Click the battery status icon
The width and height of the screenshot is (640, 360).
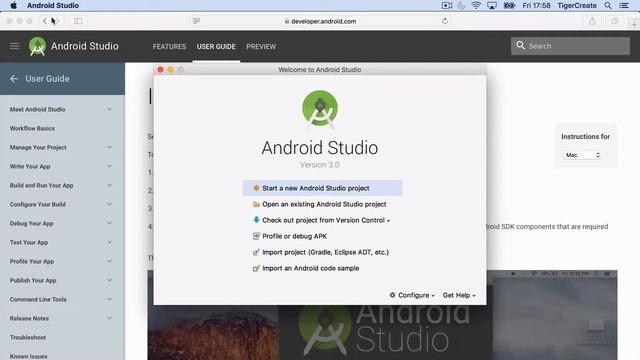click(x=509, y=5)
